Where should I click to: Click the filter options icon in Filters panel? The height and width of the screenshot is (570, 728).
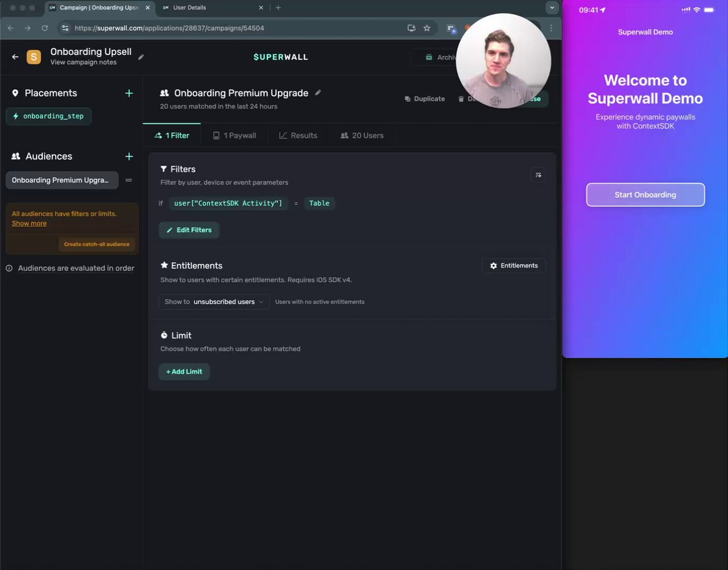tap(538, 175)
